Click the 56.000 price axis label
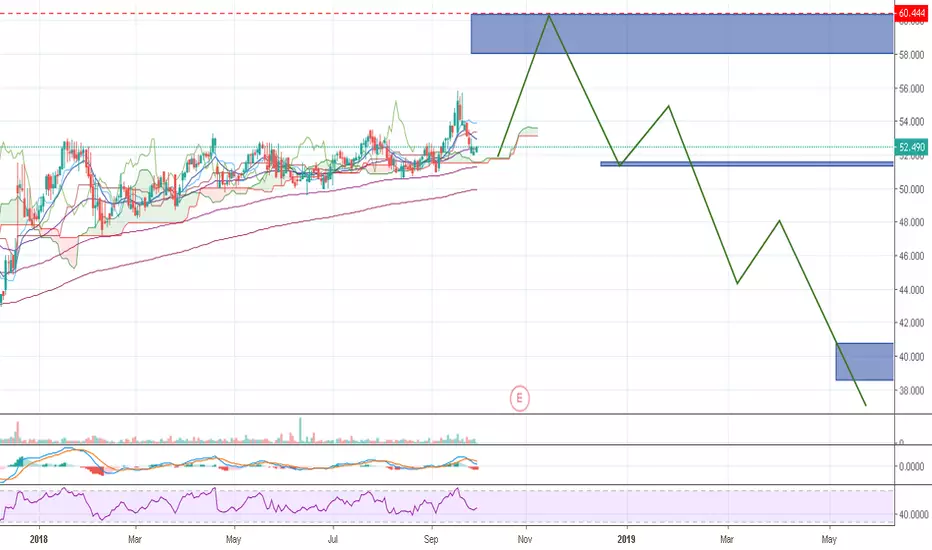Viewport: 932px width, 550px height. click(x=911, y=89)
